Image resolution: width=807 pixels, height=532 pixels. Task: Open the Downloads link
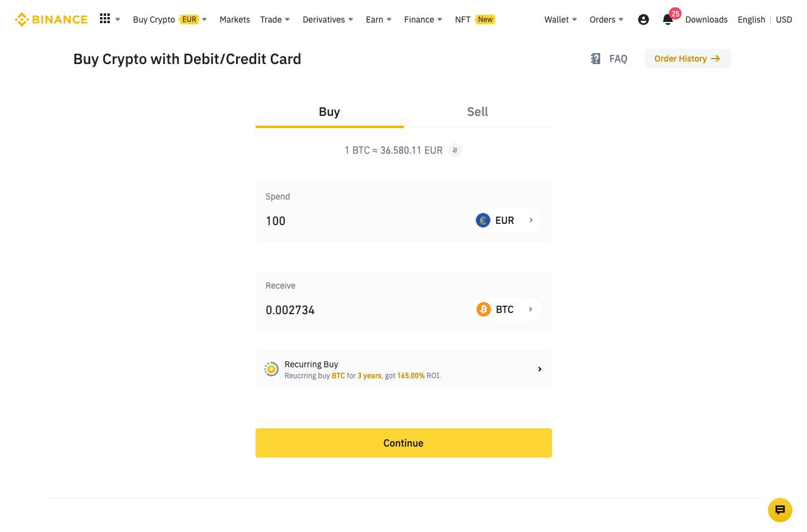[706, 20]
